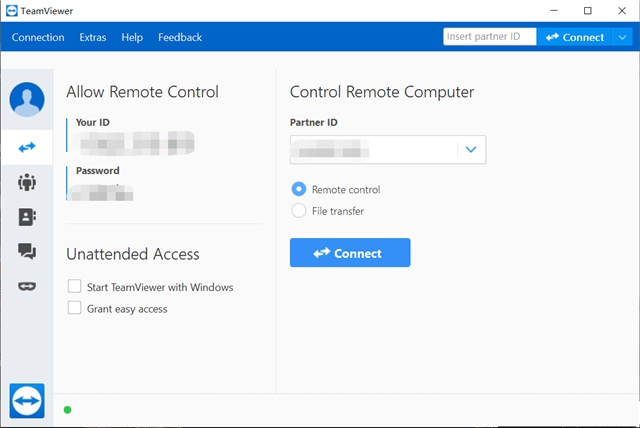Click the Connect button in top bar

(575, 38)
